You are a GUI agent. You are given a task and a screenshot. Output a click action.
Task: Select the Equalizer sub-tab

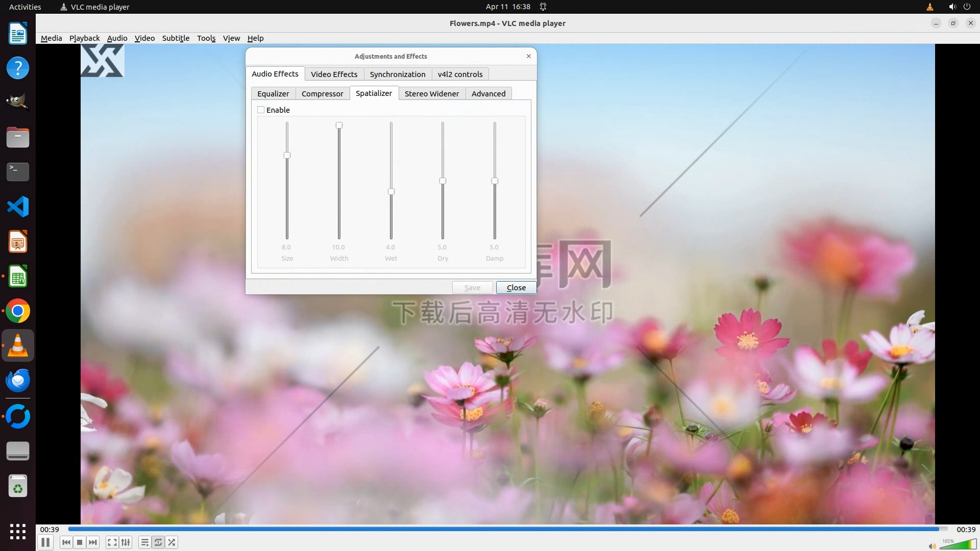tap(273, 93)
